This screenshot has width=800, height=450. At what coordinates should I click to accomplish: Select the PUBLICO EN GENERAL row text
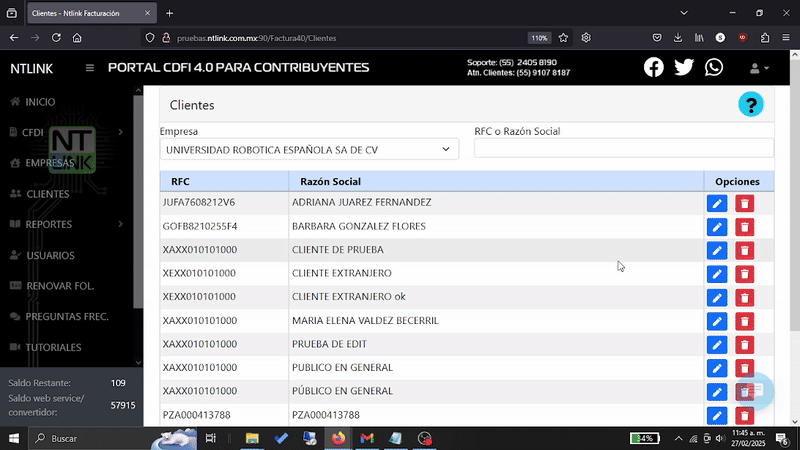342,367
